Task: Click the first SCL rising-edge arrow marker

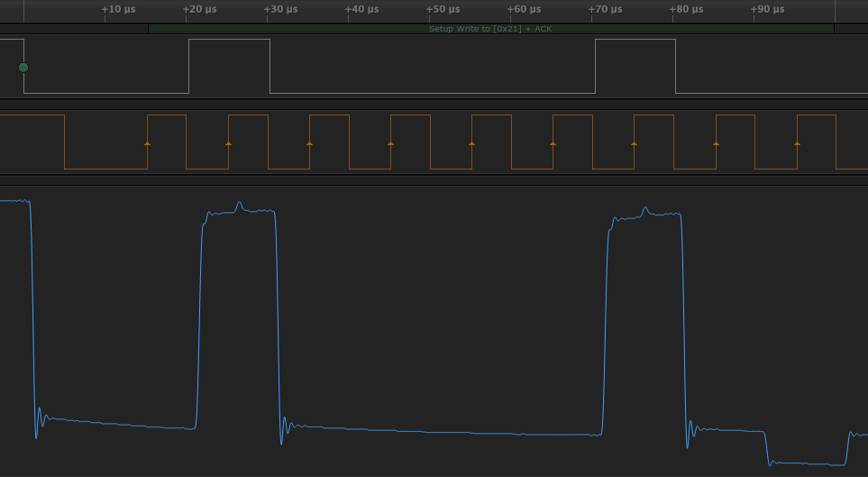Action: tap(147, 143)
